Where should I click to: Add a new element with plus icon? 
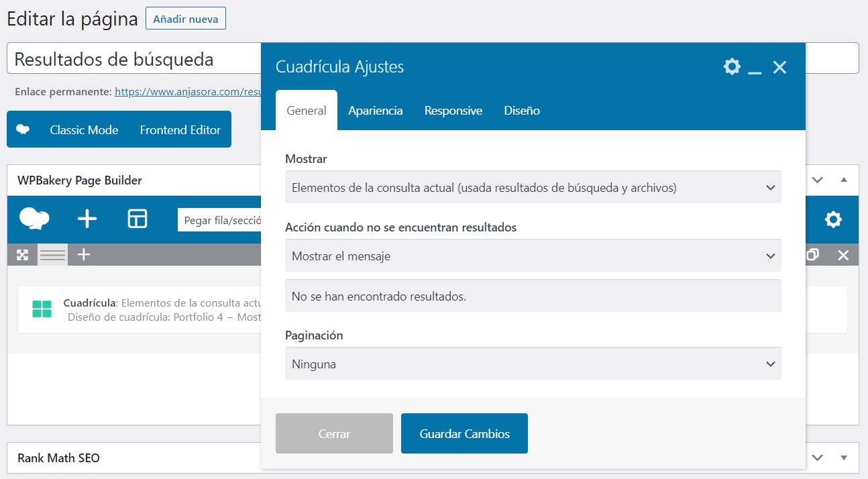coord(87,219)
